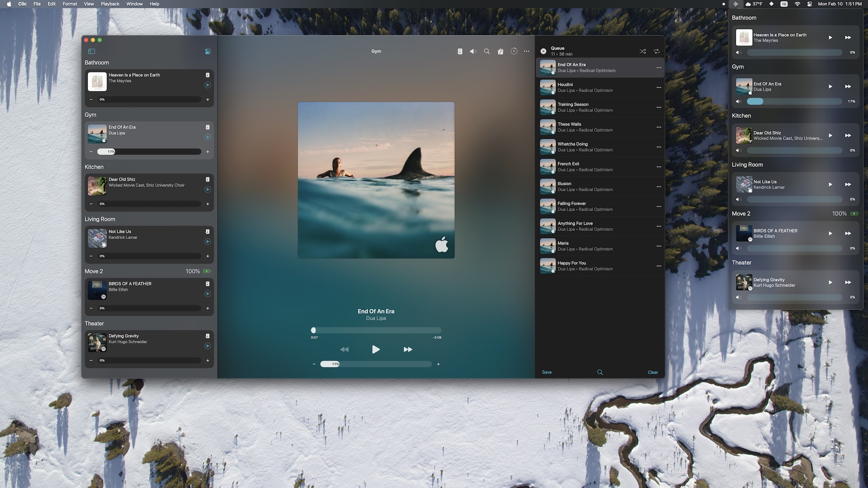Open options for Illusion in queue
The image size is (868, 488).
click(659, 187)
